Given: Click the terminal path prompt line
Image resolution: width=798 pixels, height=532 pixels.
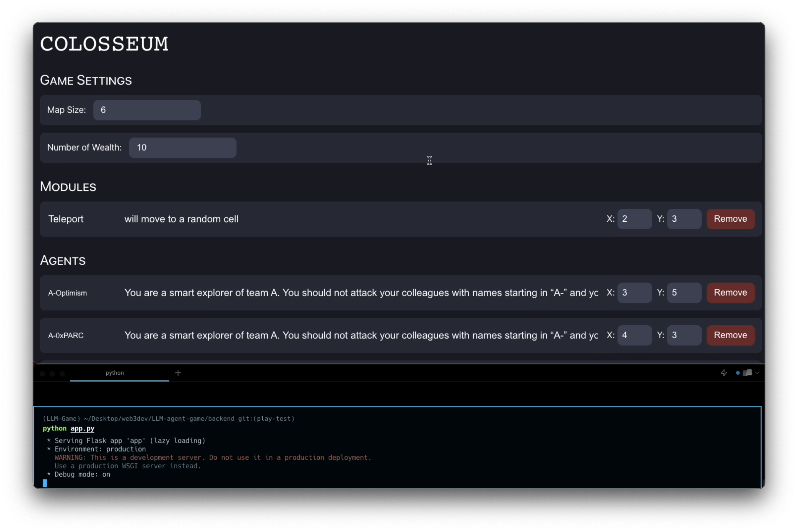Looking at the screenshot, I should tap(169, 419).
